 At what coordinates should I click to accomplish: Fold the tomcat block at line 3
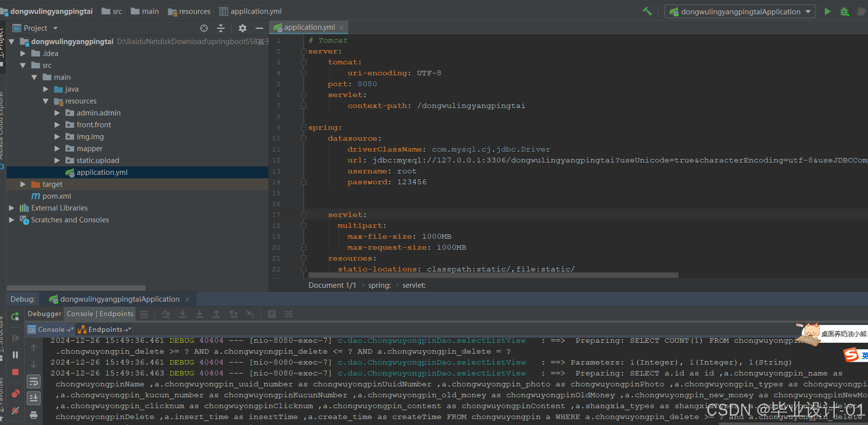pyautogui.click(x=304, y=62)
